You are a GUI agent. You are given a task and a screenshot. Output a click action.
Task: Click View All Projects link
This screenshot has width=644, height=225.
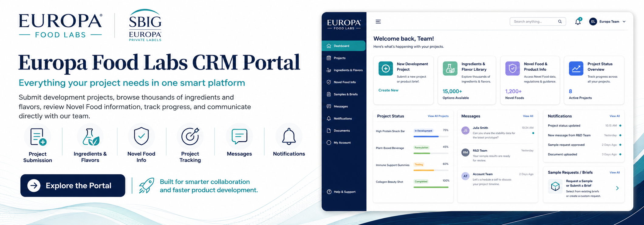[x=438, y=116]
